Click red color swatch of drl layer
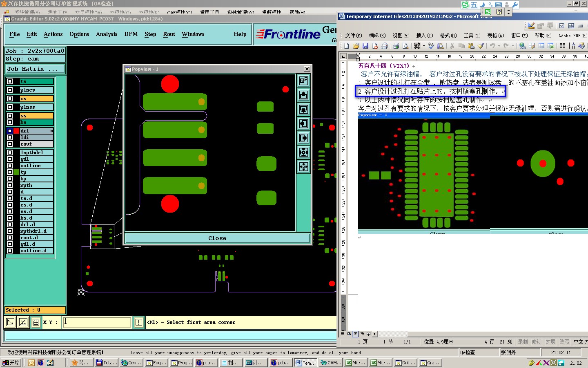588x368 pixels. [16, 131]
